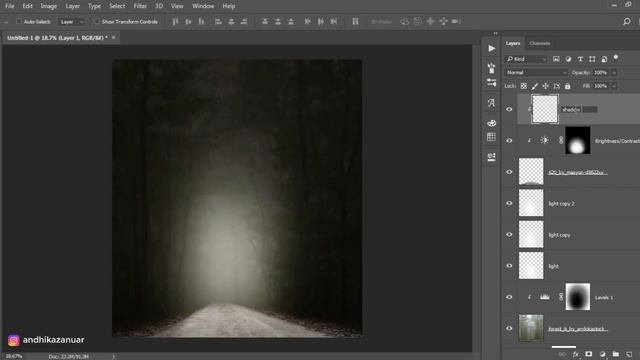Enable the Auto-Select checkbox
Screen dimensions: 640x360
(x=19, y=21)
